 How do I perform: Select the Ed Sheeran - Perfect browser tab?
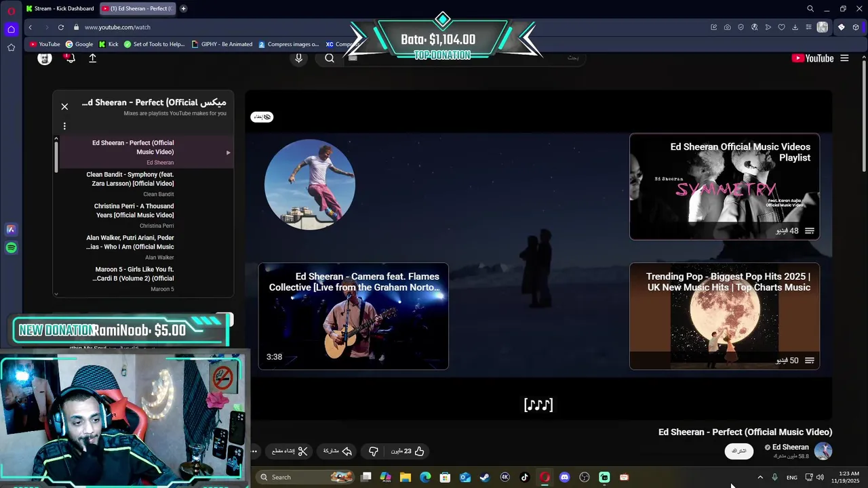click(138, 9)
